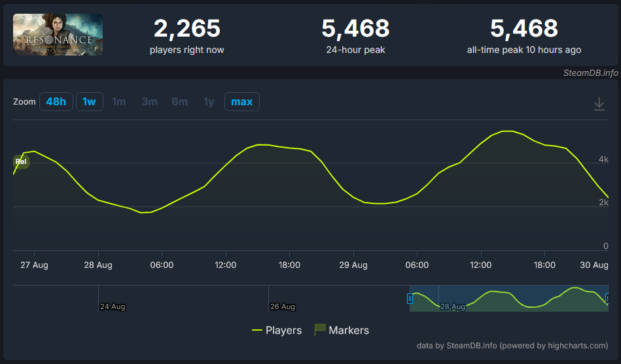Click the highlighted navigator selection range
621x364 pixels.
[x=509, y=298]
